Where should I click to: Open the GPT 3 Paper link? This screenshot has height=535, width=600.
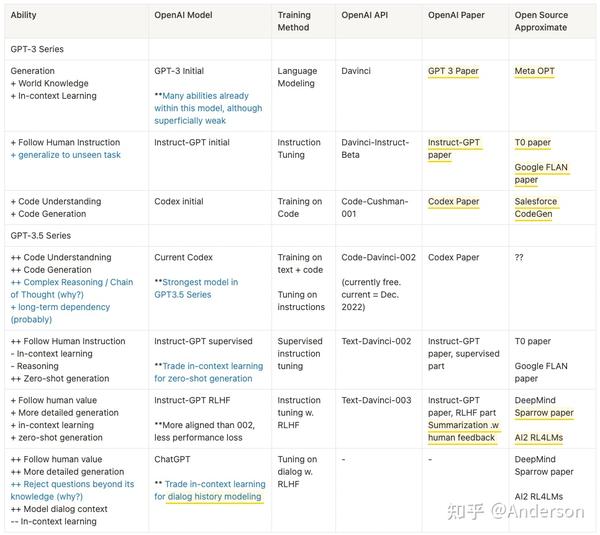[453, 71]
